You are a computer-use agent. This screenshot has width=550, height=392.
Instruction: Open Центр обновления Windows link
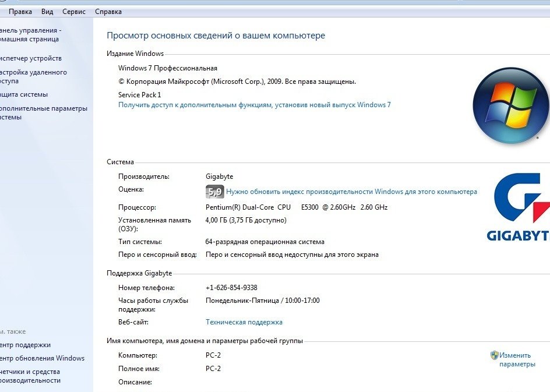tap(42, 358)
